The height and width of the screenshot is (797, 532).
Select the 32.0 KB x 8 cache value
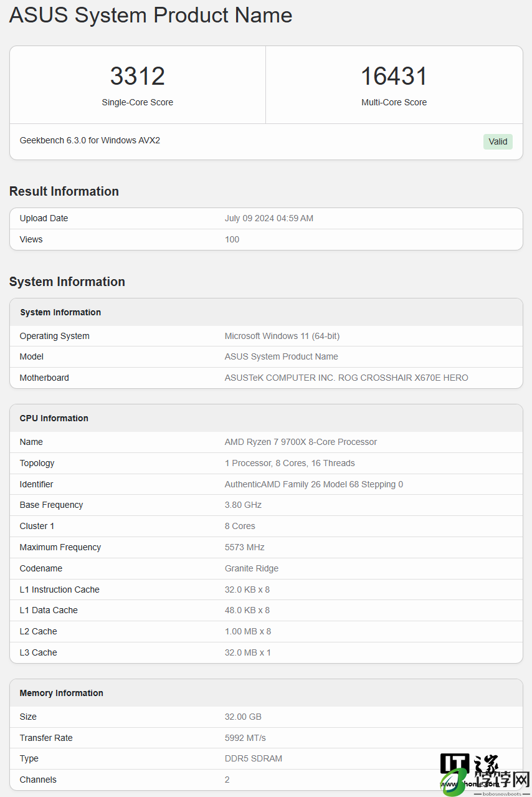[x=247, y=589]
